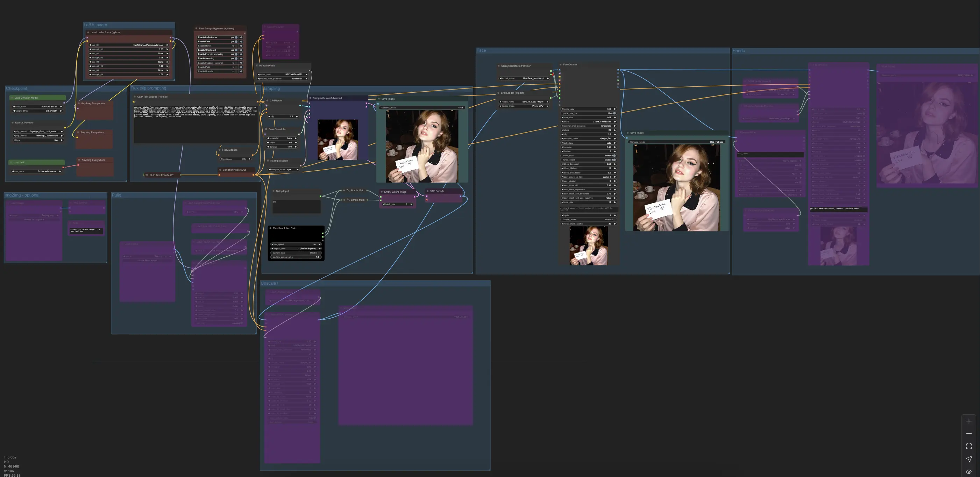Increase steps value in BasicScheduler
The width and height of the screenshot is (980, 477).
pos(296,142)
